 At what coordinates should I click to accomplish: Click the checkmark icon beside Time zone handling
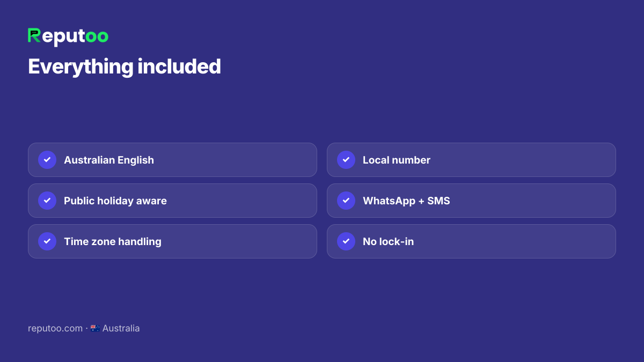(47, 241)
